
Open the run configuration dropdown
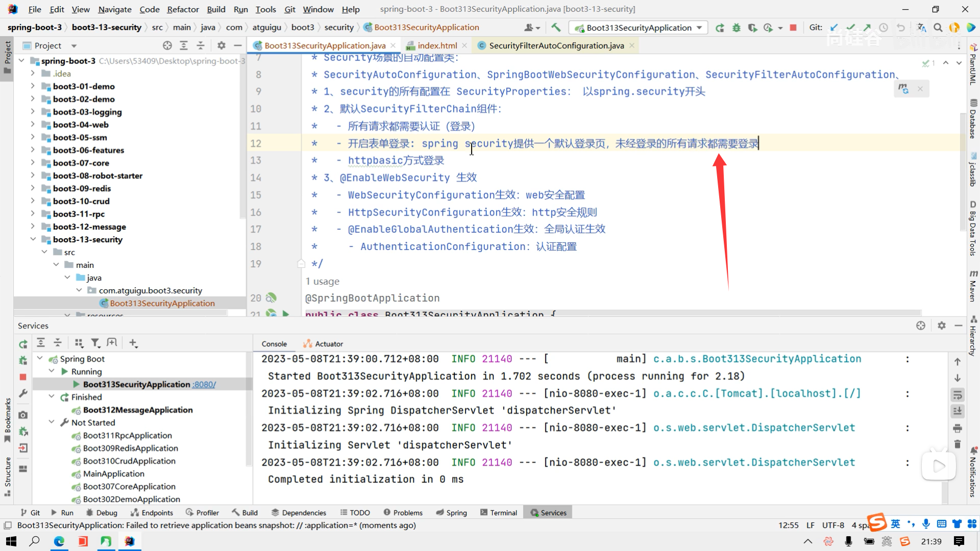click(699, 28)
